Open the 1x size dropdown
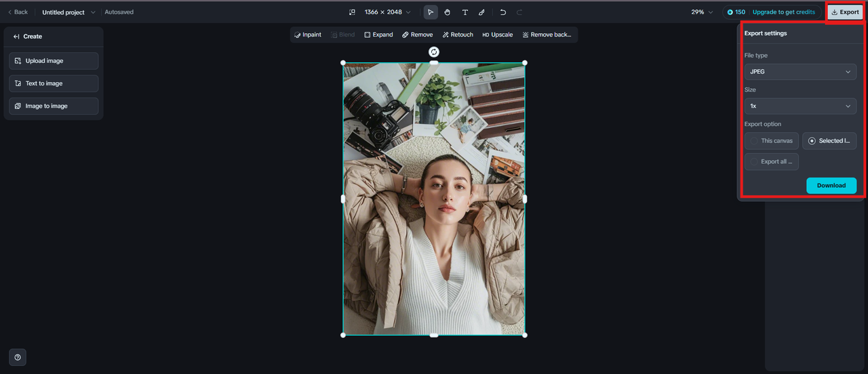The image size is (868, 374). 800,106
